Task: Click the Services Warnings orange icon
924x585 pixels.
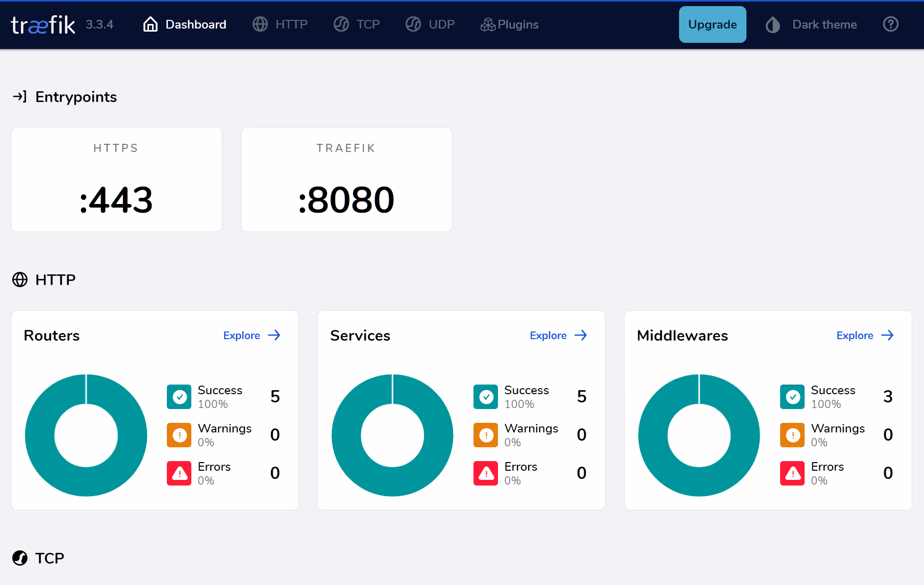Action: [x=486, y=435]
